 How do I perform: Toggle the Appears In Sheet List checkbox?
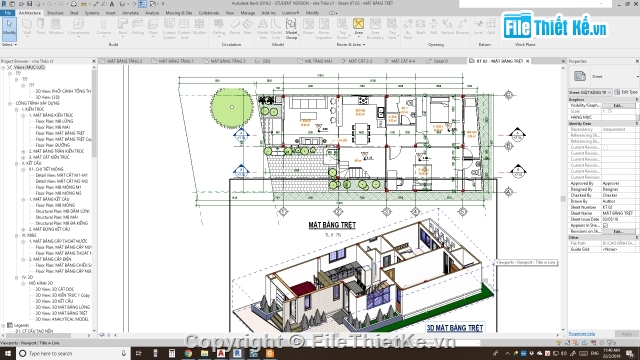pyautogui.click(x=605, y=225)
